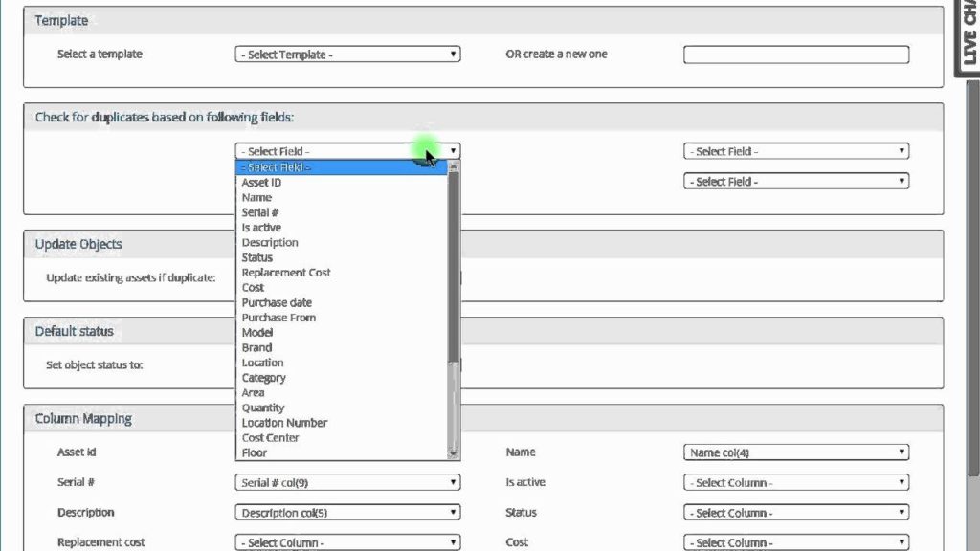Select Cost Center list option
Viewport: 980px width, 551px height.
tap(270, 438)
